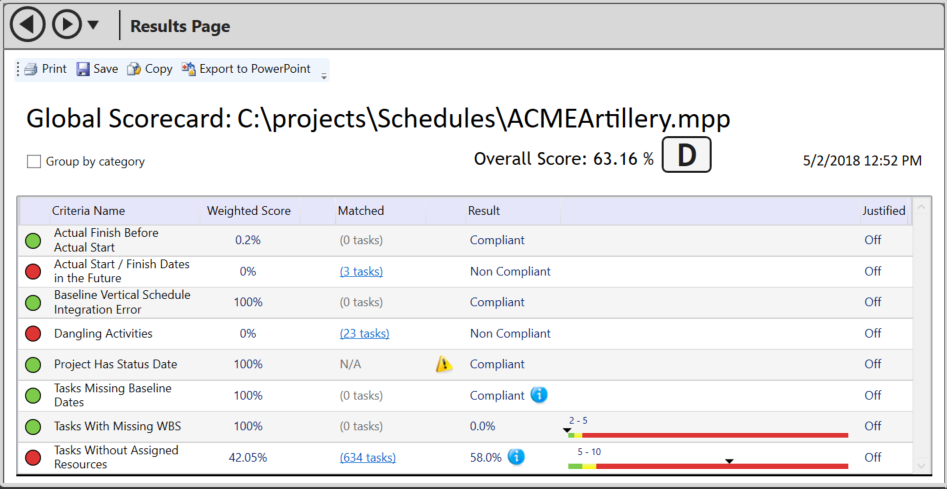Open the navigation history dropdown arrow
The width and height of the screenshot is (947, 489).
[93, 25]
